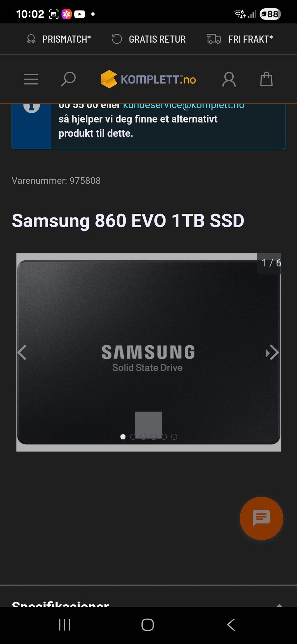Show next product image with right arrow

(273, 352)
